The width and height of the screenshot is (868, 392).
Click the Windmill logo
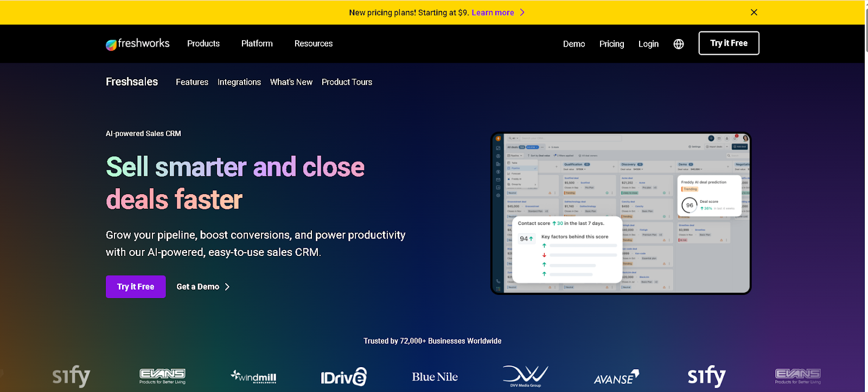tap(253, 376)
